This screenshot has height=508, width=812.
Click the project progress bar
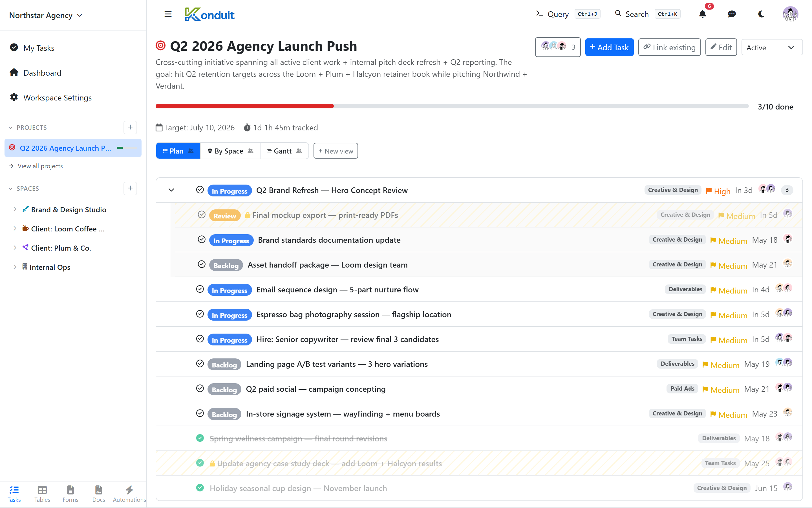tap(452, 106)
